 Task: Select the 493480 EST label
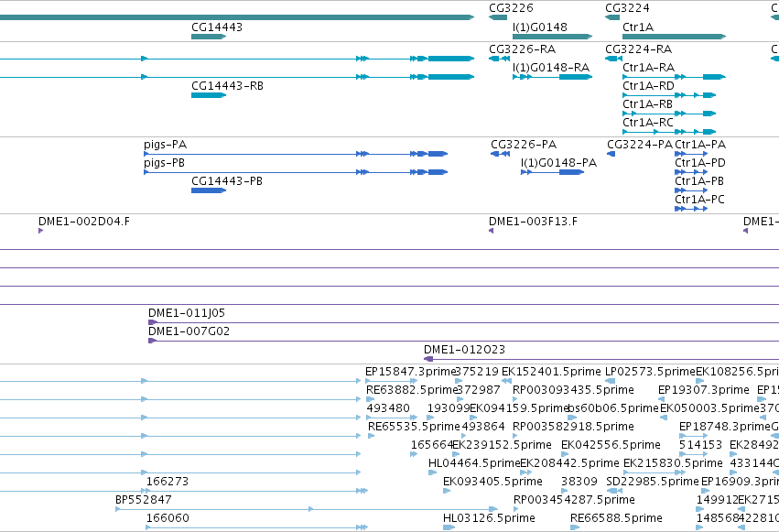[x=388, y=408]
